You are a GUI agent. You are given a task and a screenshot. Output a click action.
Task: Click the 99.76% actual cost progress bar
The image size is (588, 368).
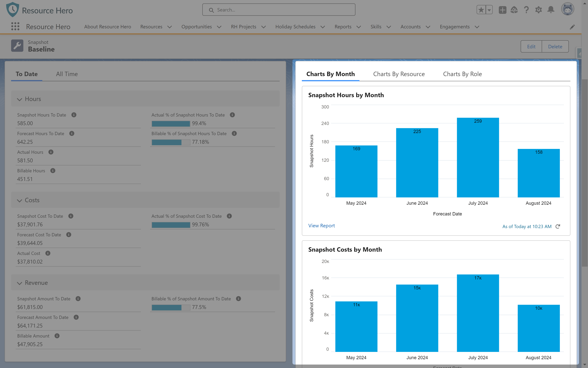pyautogui.click(x=171, y=225)
